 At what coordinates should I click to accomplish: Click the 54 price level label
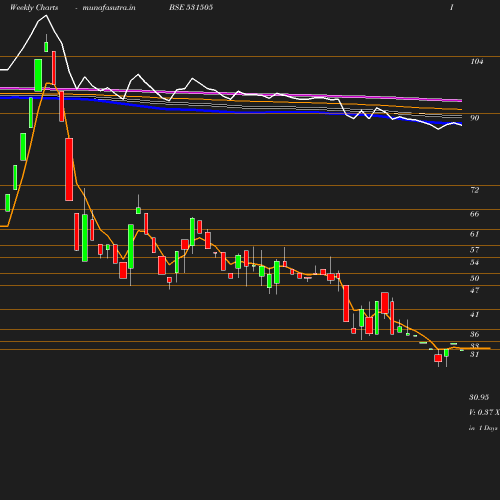coord(475,262)
